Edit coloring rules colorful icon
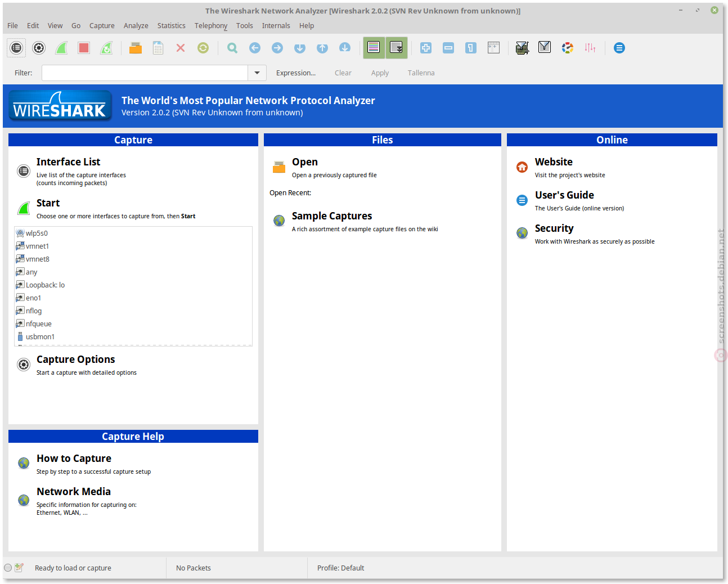728x584 pixels. (x=568, y=48)
